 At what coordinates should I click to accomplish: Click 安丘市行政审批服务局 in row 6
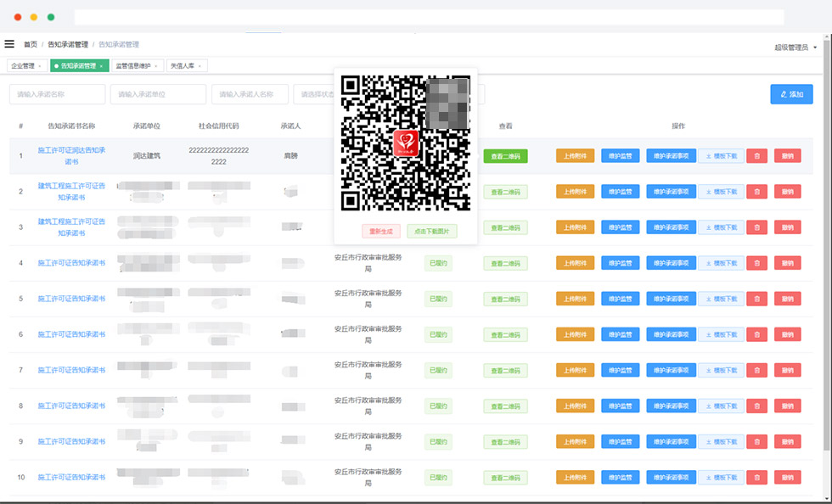pos(368,335)
